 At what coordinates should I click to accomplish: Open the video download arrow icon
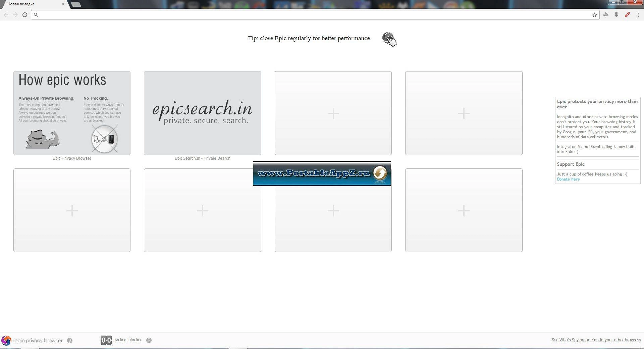(616, 15)
